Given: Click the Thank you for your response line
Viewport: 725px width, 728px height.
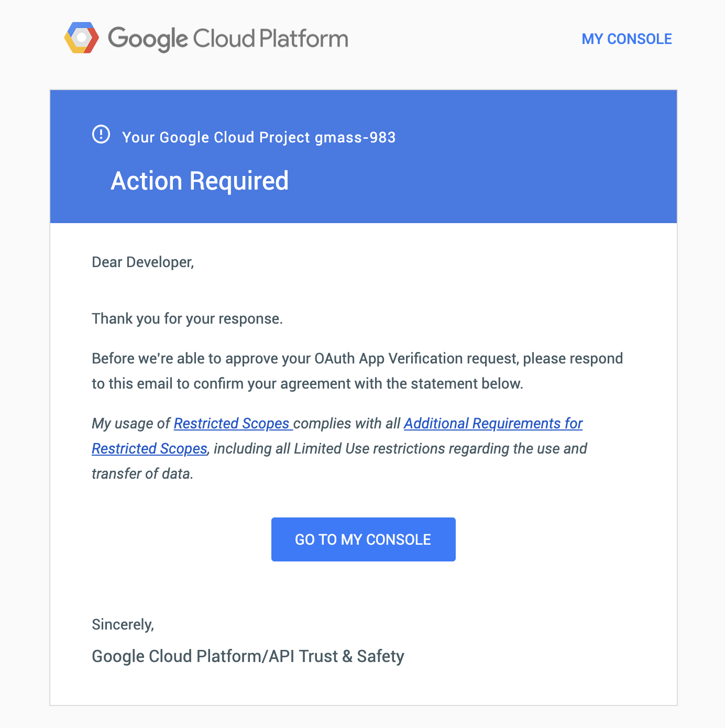Looking at the screenshot, I should 187,318.
